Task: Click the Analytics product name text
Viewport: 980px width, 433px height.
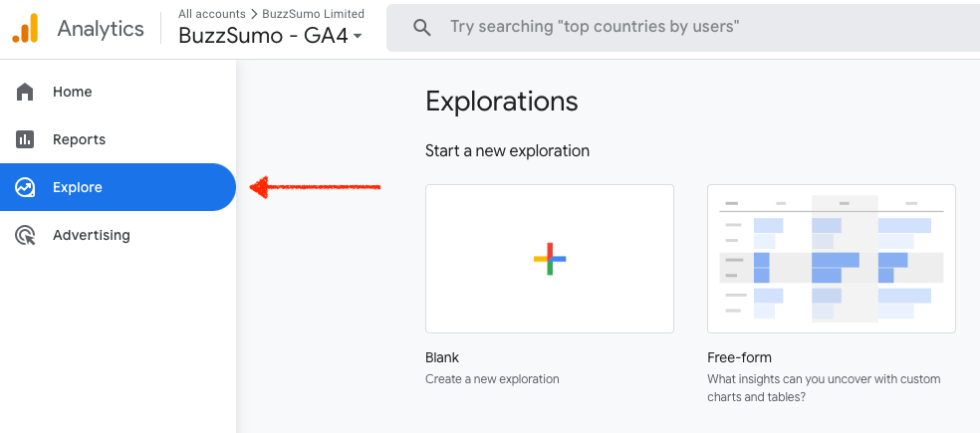Action: click(101, 29)
